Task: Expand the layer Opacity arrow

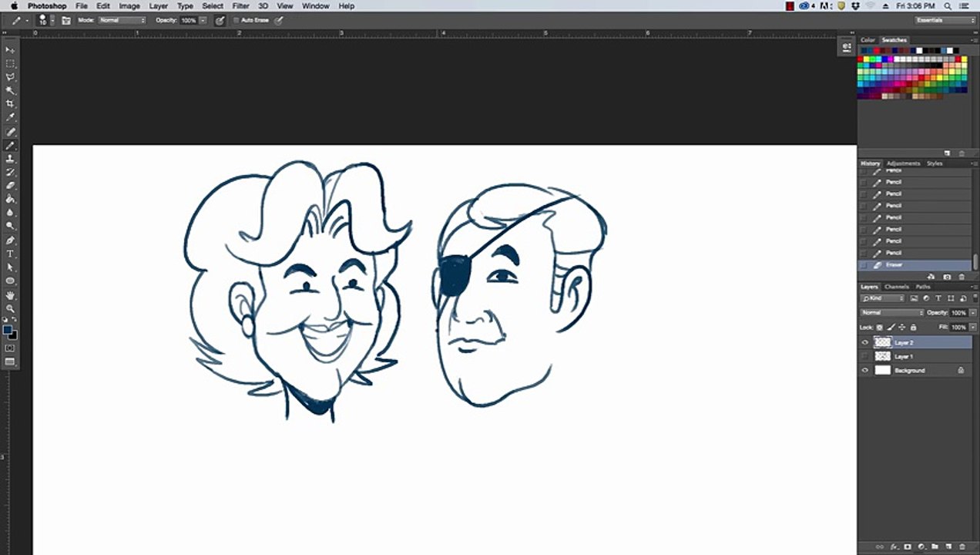Action: [972, 313]
